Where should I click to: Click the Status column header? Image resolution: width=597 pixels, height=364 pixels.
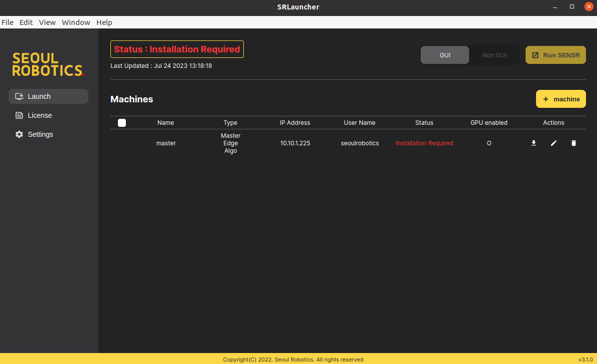(424, 122)
